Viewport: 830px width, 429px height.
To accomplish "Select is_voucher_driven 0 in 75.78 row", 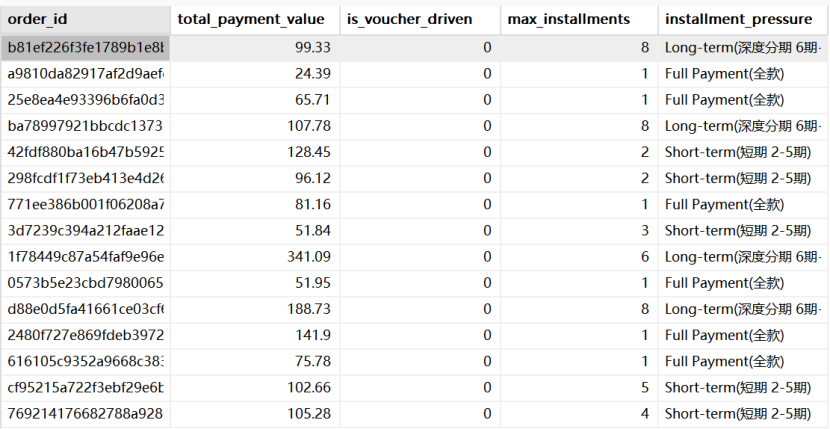I will point(420,361).
